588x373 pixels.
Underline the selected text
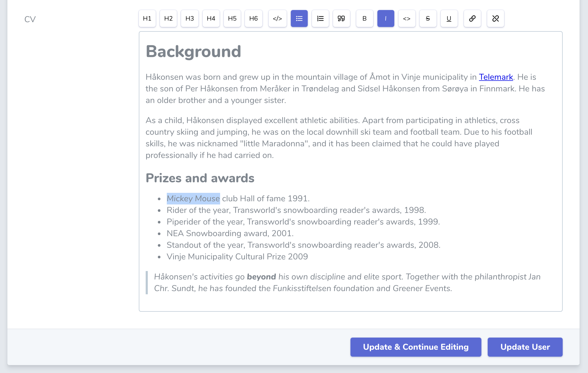pos(449,18)
